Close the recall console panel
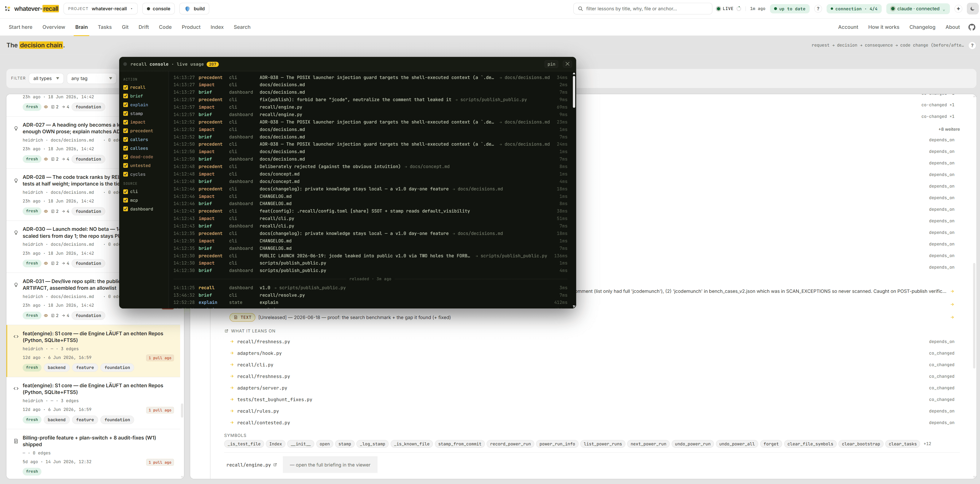 (x=567, y=64)
